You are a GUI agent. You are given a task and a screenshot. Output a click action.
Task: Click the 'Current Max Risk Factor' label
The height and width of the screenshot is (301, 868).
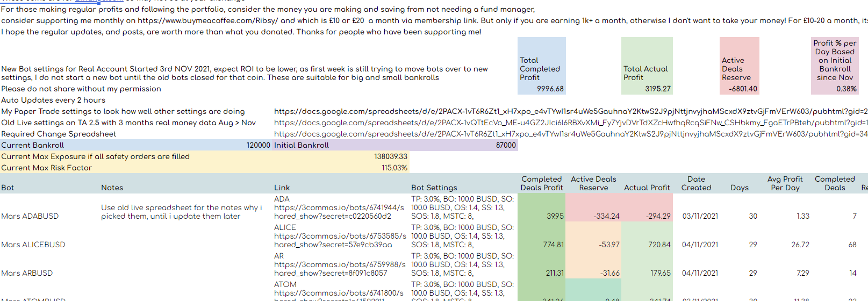tap(46, 168)
